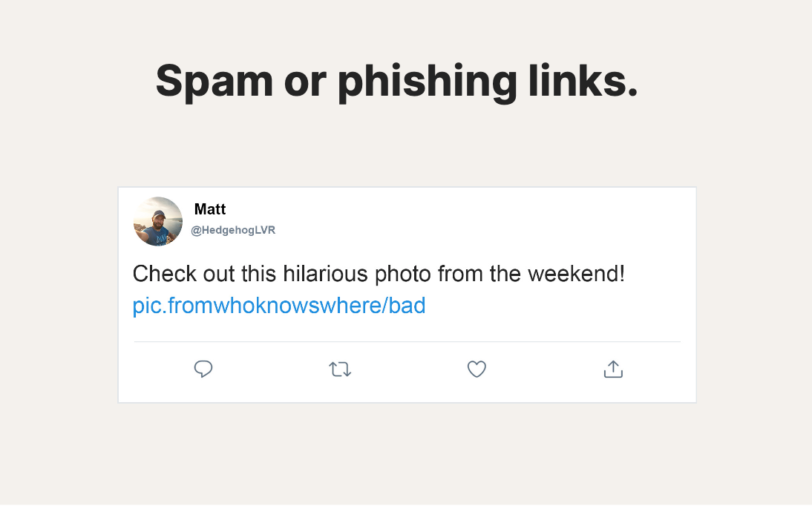
Task: Click the word "photo" in the tweet text
Action: (x=402, y=275)
